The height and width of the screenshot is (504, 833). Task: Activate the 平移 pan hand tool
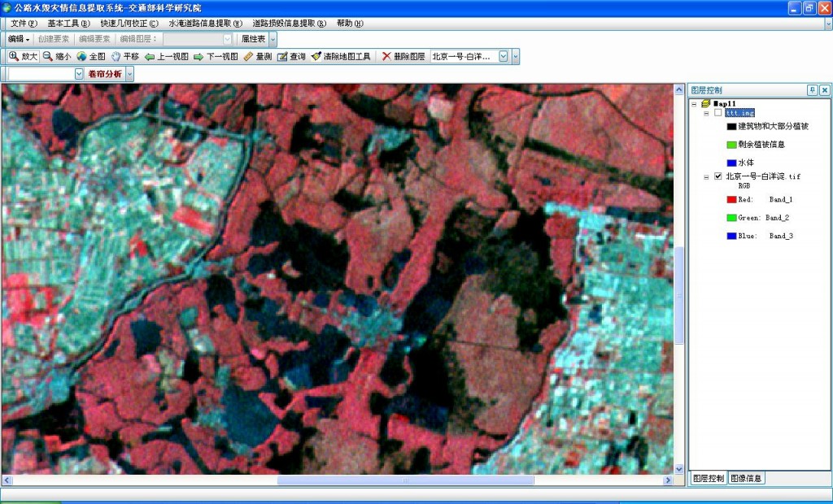(x=124, y=57)
